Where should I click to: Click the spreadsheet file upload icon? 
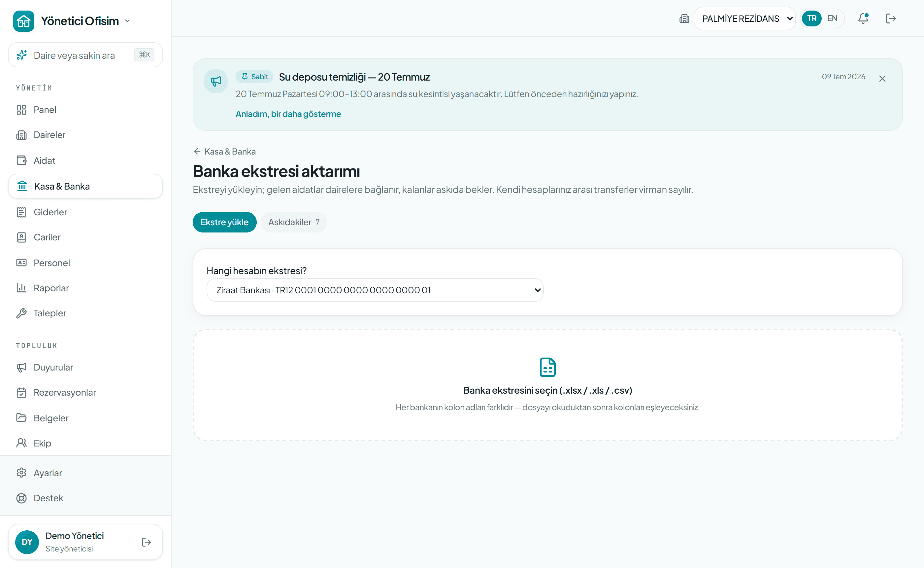click(547, 367)
